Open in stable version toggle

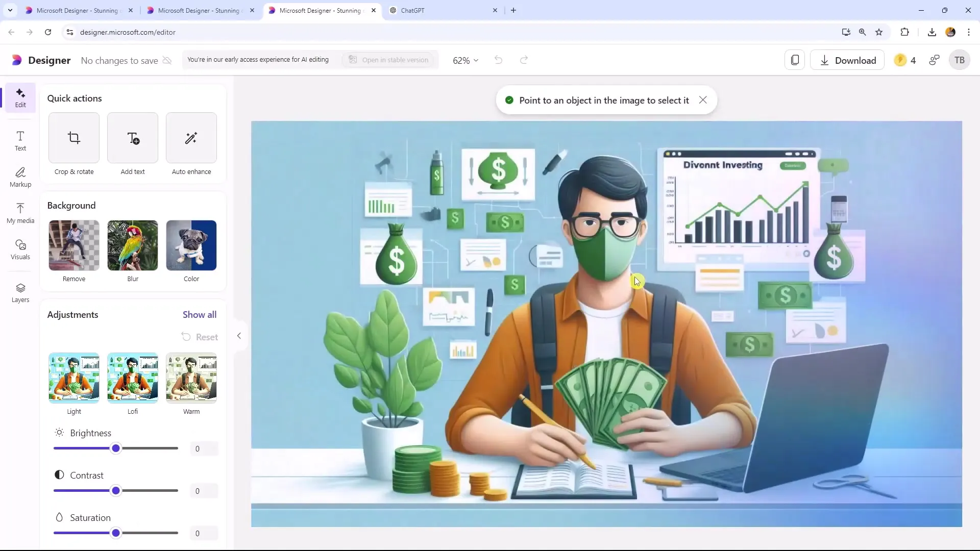390,60
